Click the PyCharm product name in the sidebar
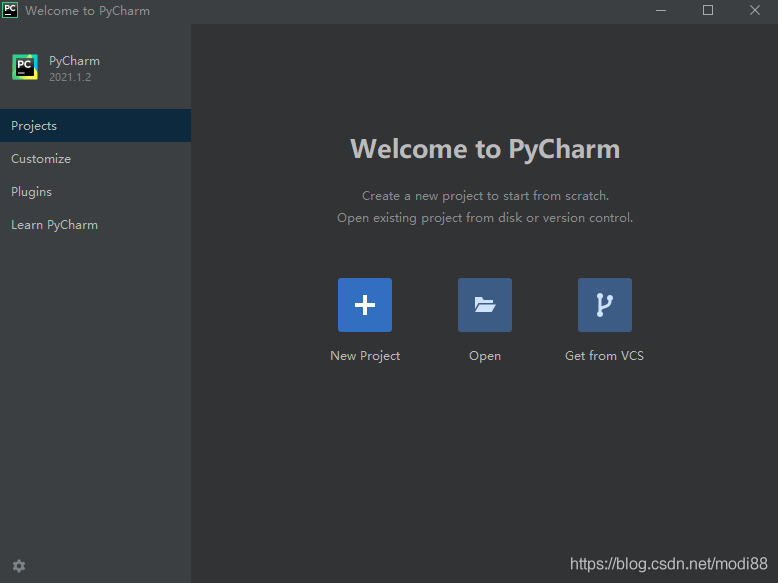This screenshot has height=583, width=778. (x=74, y=61)
